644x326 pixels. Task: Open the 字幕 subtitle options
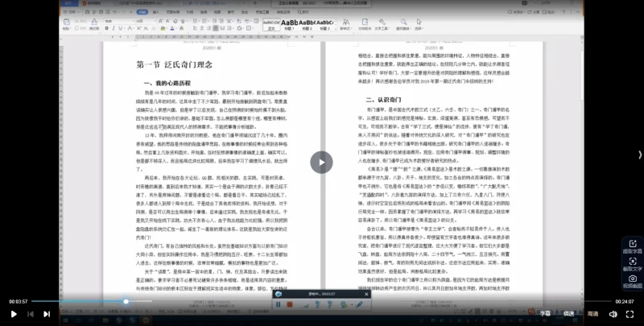(545, 314)
